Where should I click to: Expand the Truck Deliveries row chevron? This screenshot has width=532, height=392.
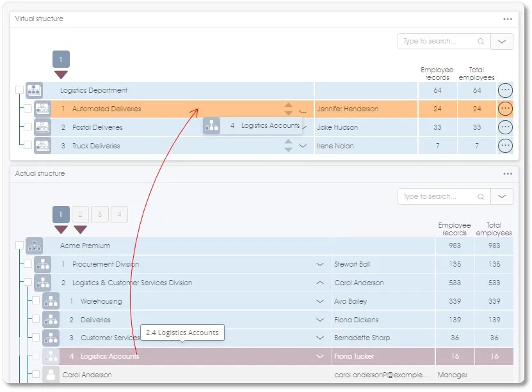click(303, 146)
